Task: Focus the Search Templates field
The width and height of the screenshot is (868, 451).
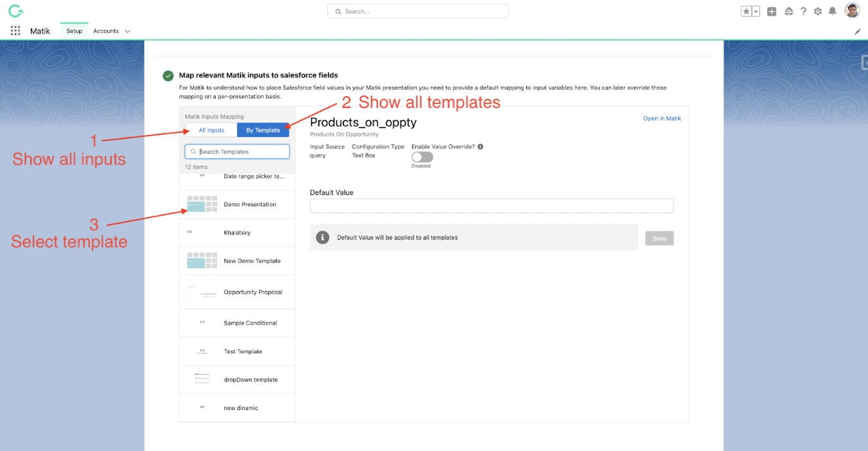Action: coord(237,152)
